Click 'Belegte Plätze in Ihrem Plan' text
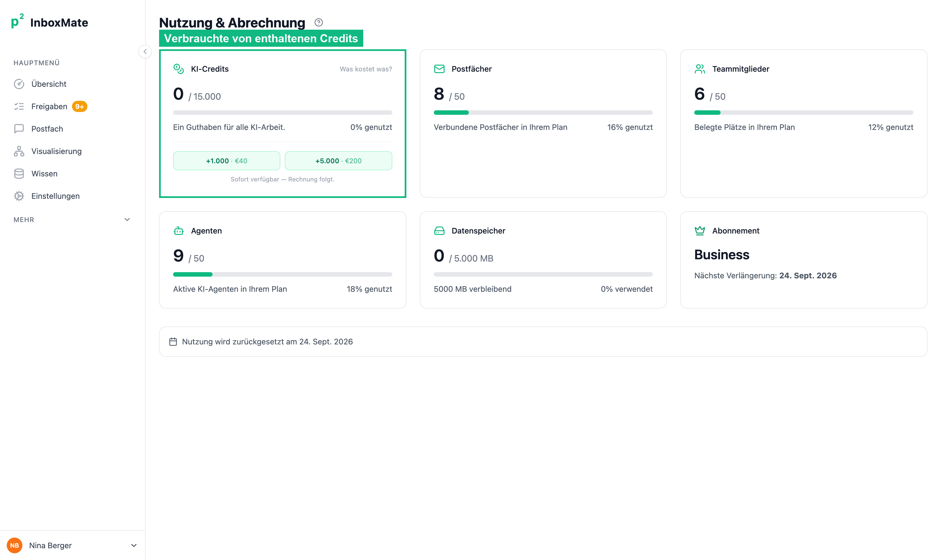This screenshot has width=941, height=560. tap(745, 127)
